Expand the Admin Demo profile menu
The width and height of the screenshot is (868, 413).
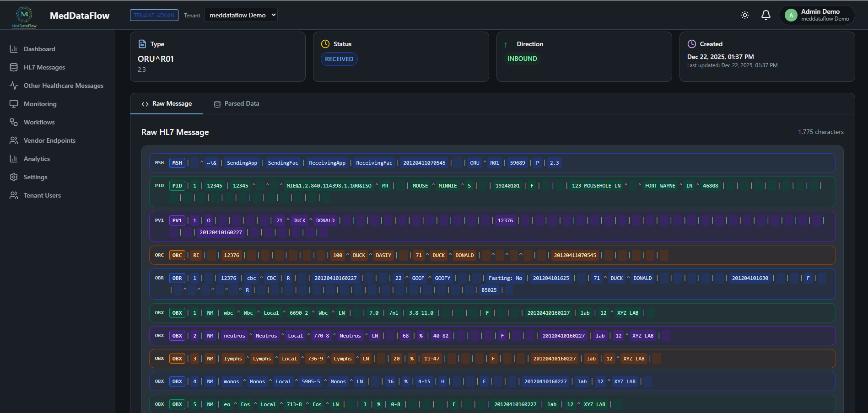click(x=817, y=15)
